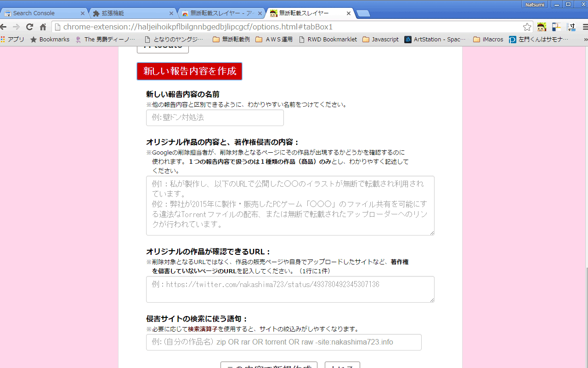Open the 無断転載例 bookmark folder
Image resolution: width=588 pixels, height=368 pixels.
click(x=231, y=40)
